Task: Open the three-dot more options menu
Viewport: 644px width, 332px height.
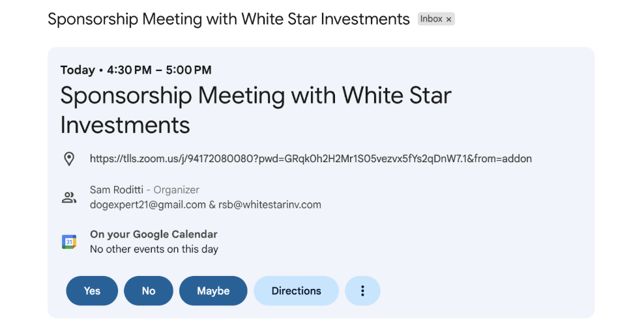Action: pyautogui.click(x=362, y=291)
